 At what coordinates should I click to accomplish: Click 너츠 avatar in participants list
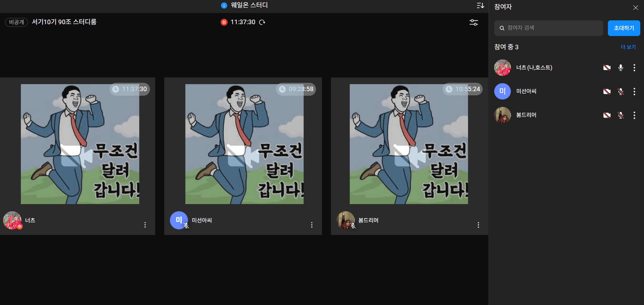pos(502,67)
